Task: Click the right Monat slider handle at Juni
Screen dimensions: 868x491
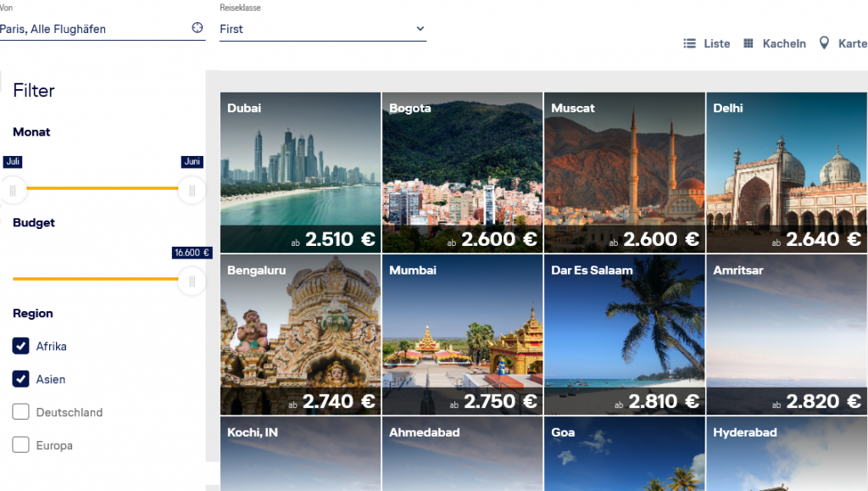Action: pos(192,191)
